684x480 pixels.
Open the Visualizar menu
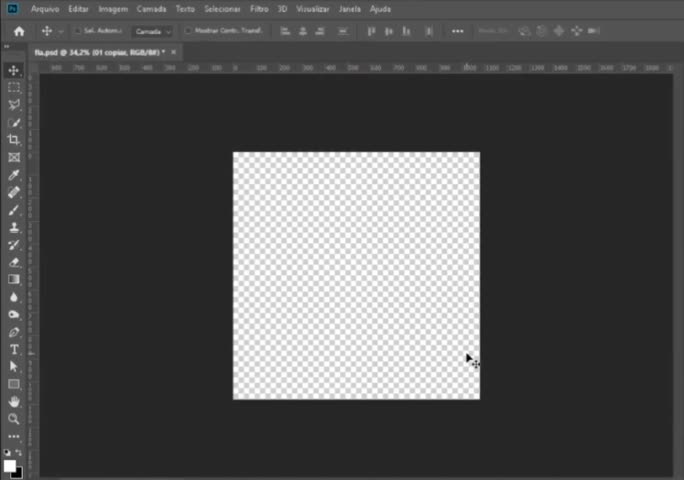point(312,9)
